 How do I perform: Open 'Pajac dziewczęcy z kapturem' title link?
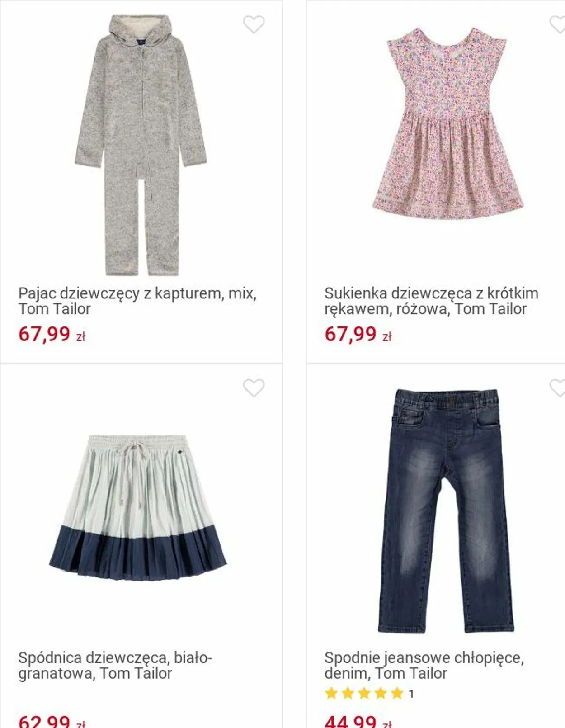pos(137,301)
